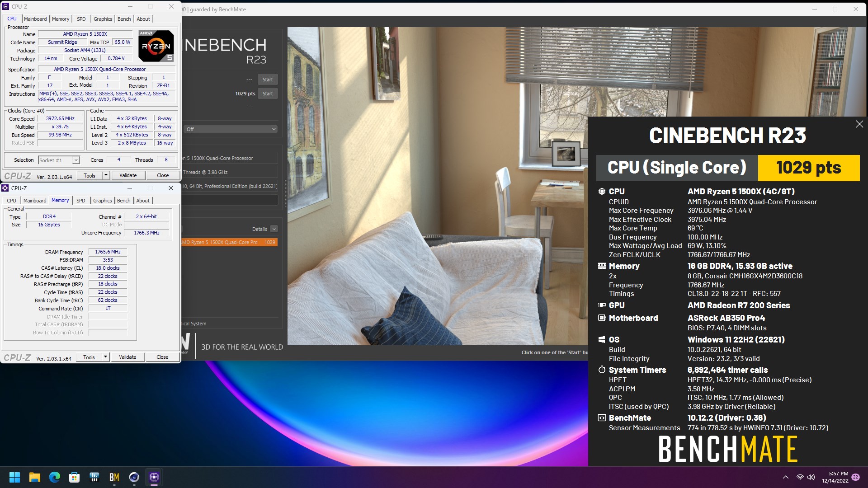
Task: Click the BenchMate section icon
Action: (602, 418)
